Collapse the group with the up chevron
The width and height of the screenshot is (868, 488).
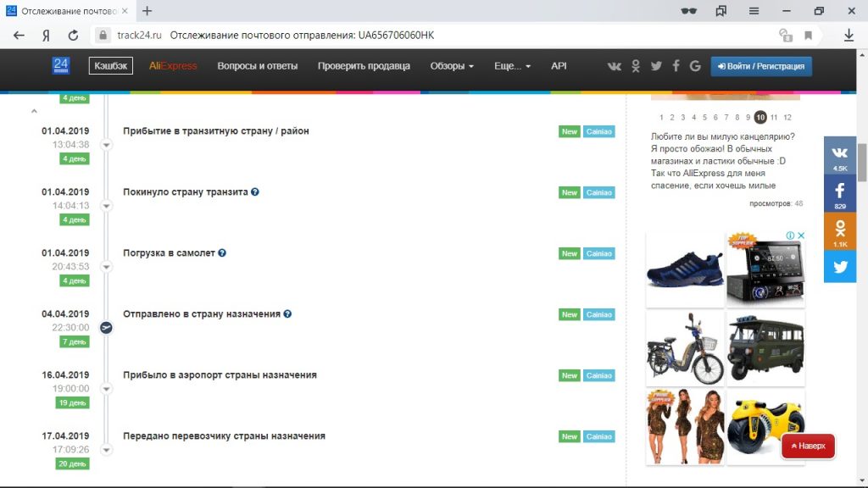[34, 111]
